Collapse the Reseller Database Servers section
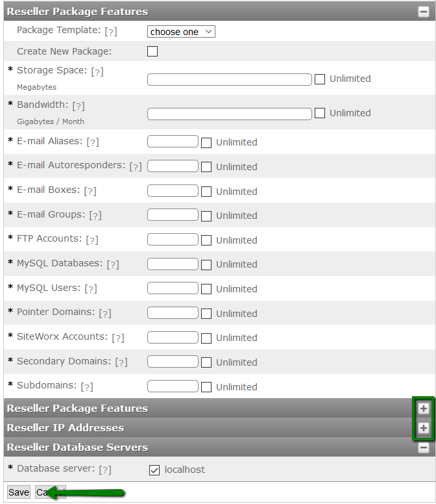436x504 pixels. pos(423,447)
